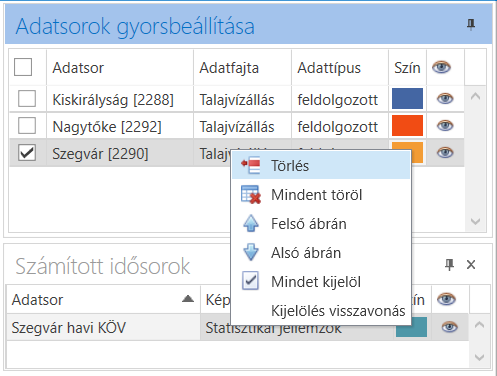Close the Számított idősorok panel
This screenshot has width=497, height=376.
(x=471, y=265)
